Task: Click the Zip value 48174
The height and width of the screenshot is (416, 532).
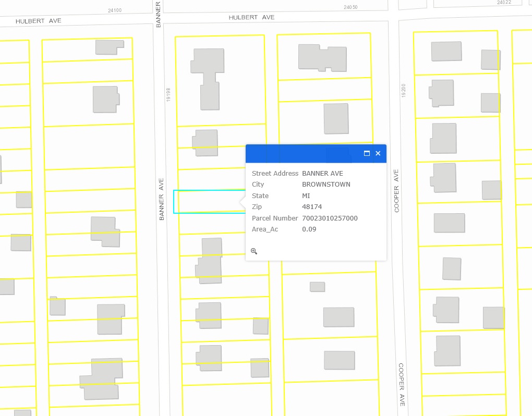Action: tap(312, 207)
